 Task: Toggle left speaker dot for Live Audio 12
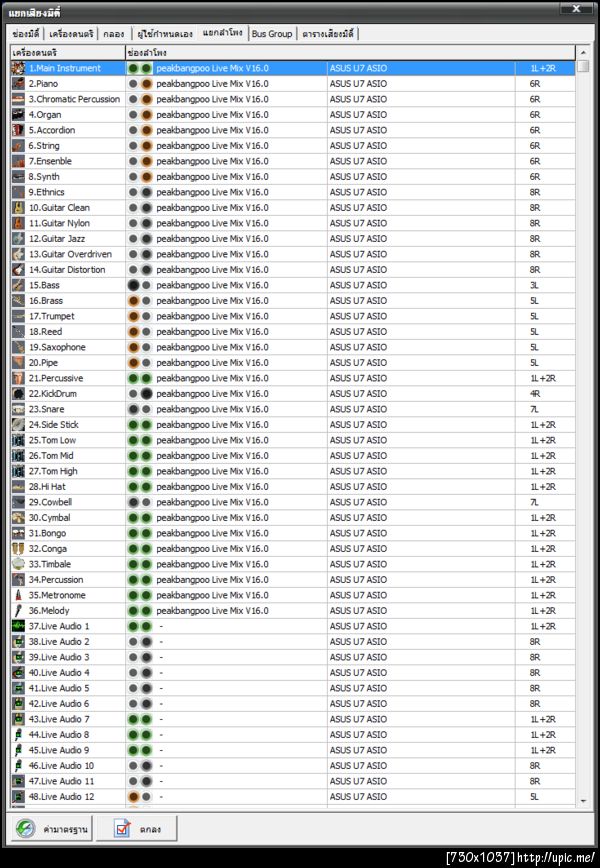(133, 797)
